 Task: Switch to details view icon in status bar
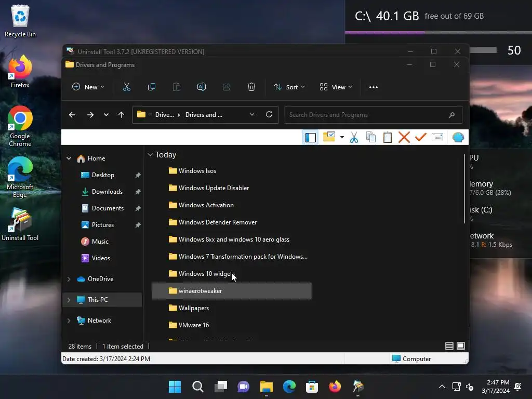point(449,346)
